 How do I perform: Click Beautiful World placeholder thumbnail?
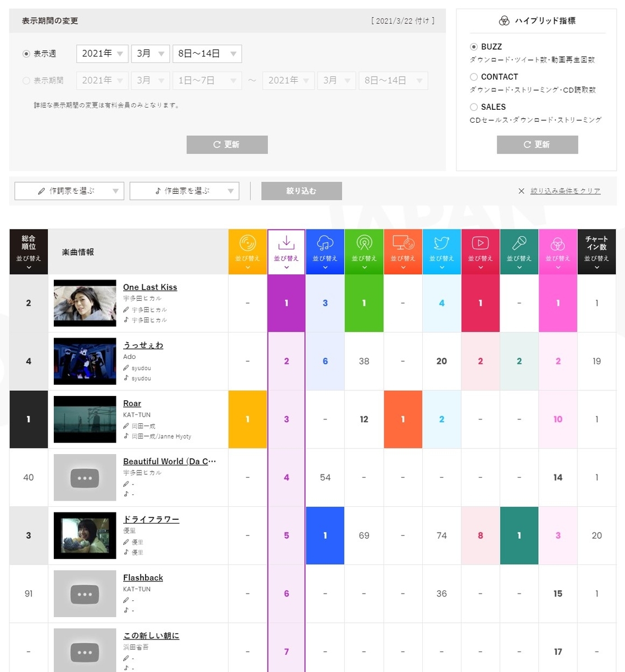[85, 478]
